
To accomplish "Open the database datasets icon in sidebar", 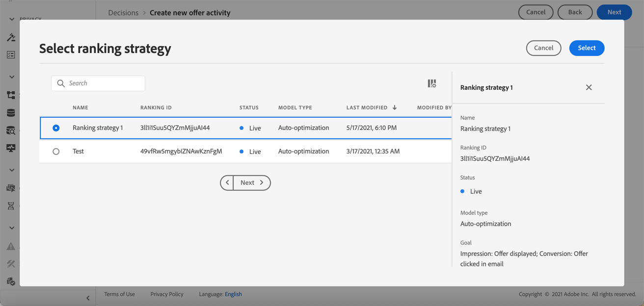I will pyautogui.click(x=11, y=113).
